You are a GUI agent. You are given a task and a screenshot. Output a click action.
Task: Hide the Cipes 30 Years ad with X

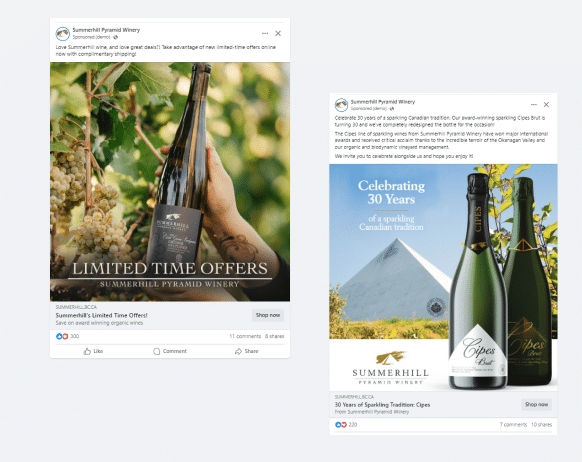click(546, 105)
